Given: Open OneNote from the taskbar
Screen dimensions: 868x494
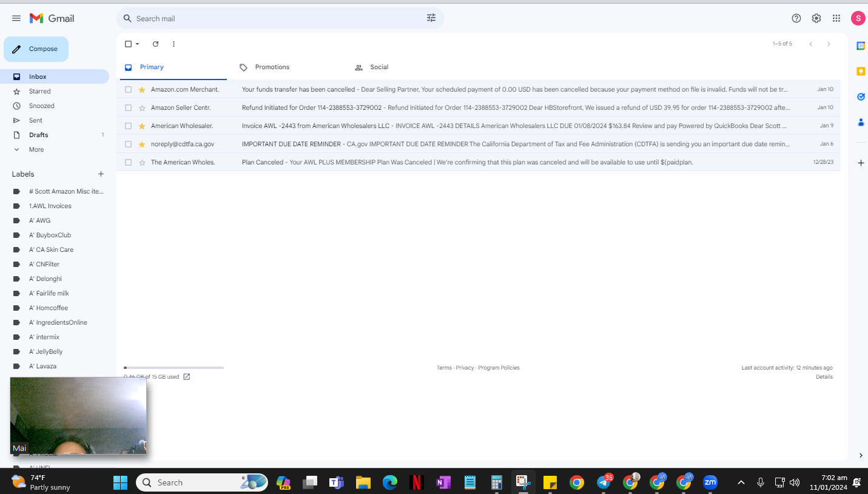Looking at the screenshot, I should (443, 482).
